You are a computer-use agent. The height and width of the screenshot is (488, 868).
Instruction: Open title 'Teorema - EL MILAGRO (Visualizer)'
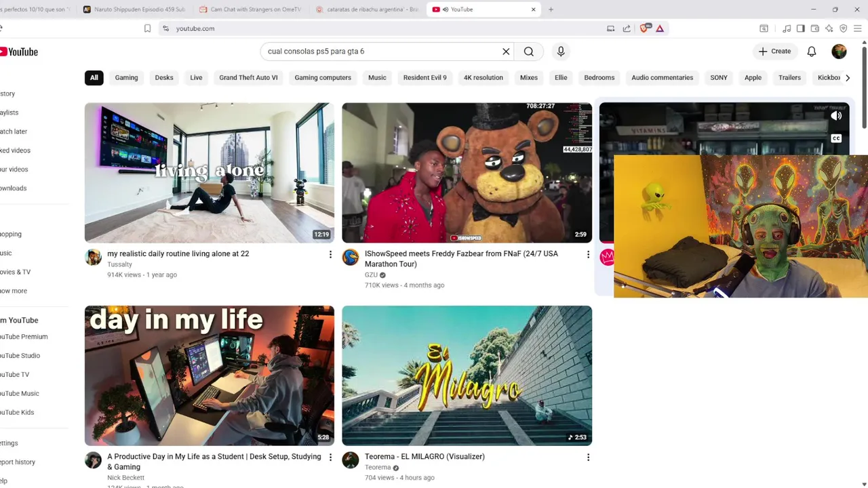[425, 457]
